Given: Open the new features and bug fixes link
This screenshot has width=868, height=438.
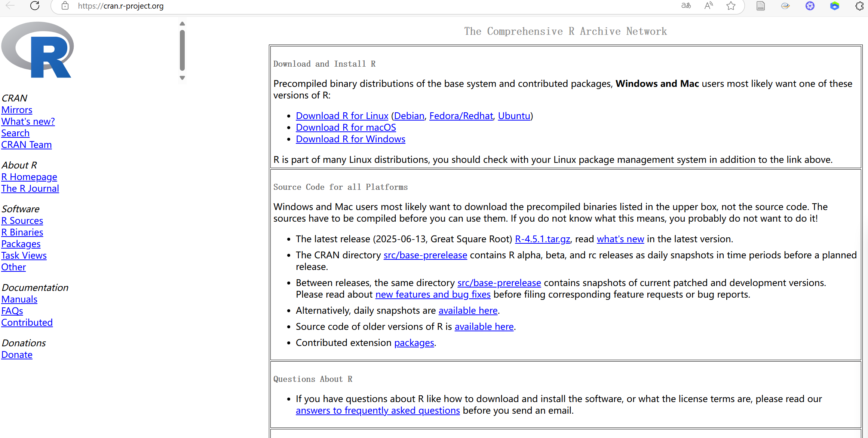Looking at the screenshot, I should pyautogui.click(x=433, y=294).
